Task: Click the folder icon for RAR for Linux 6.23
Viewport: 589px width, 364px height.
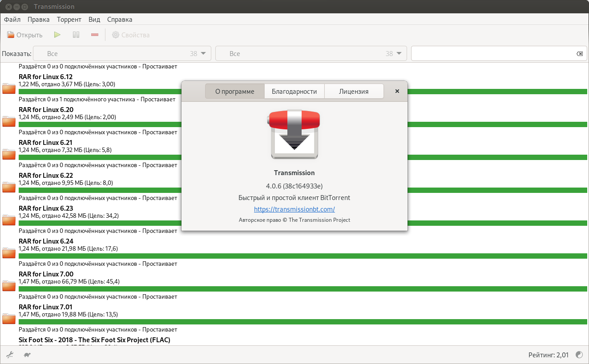Action: pos(9,220)
